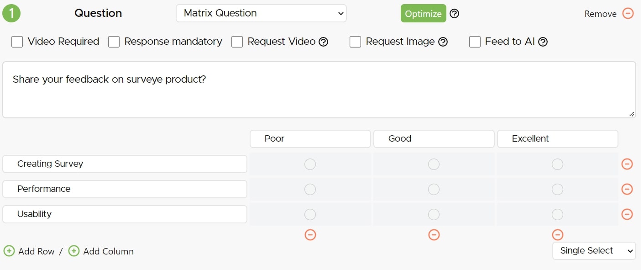Click the Add Column link
This screenshot has height=270, width=644.
click(108, 251)
